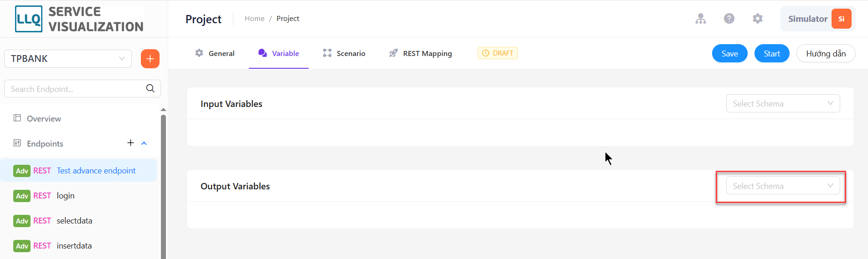Switch to the Scenario tab
The width and height of the screenshot is (868, 259).
[x=344, y=53]
